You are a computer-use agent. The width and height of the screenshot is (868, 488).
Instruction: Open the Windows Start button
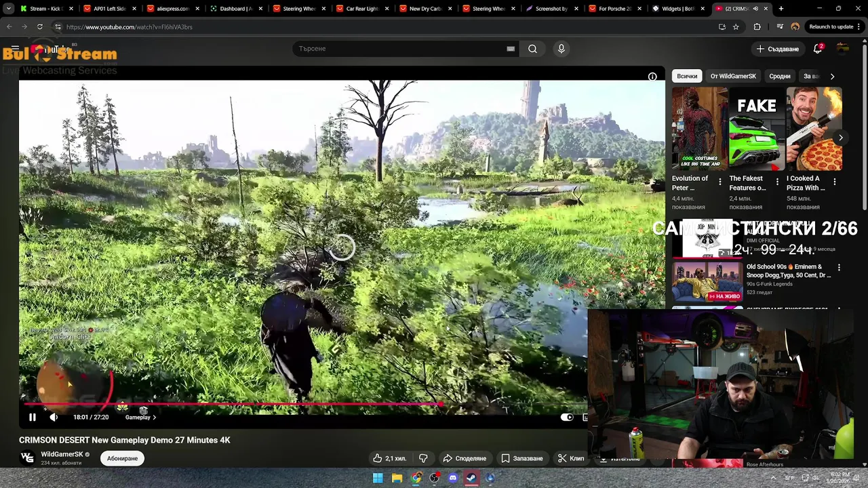(x=378, y=478)
